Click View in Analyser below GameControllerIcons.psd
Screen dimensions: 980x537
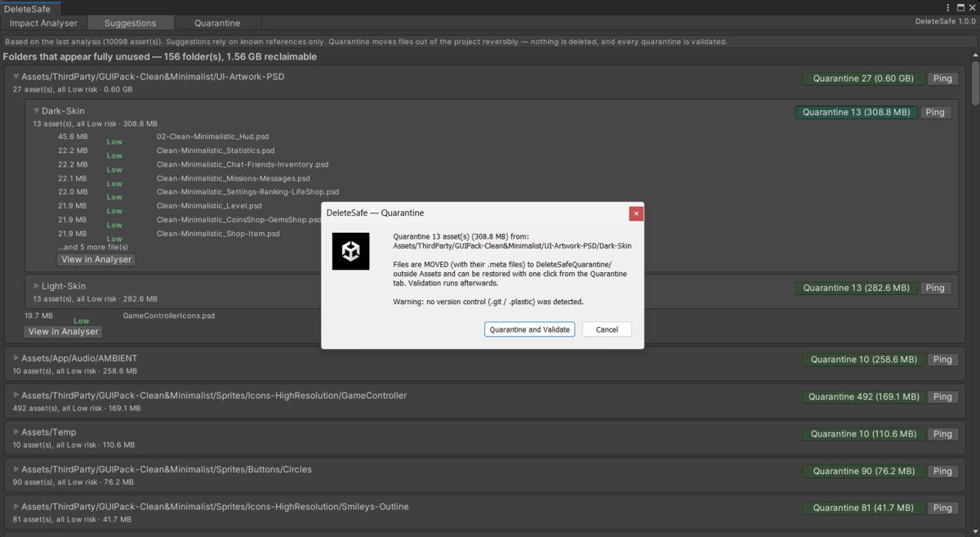63,331
